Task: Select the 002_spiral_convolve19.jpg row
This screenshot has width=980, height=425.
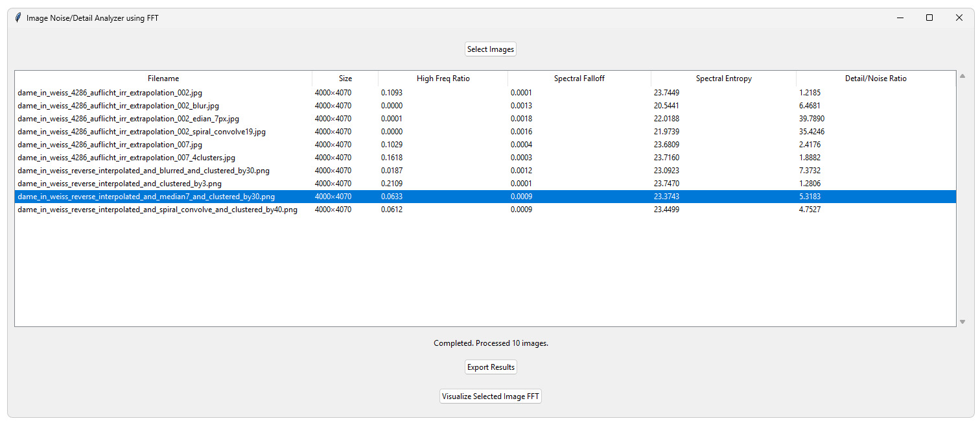Action: click(141, 132)
